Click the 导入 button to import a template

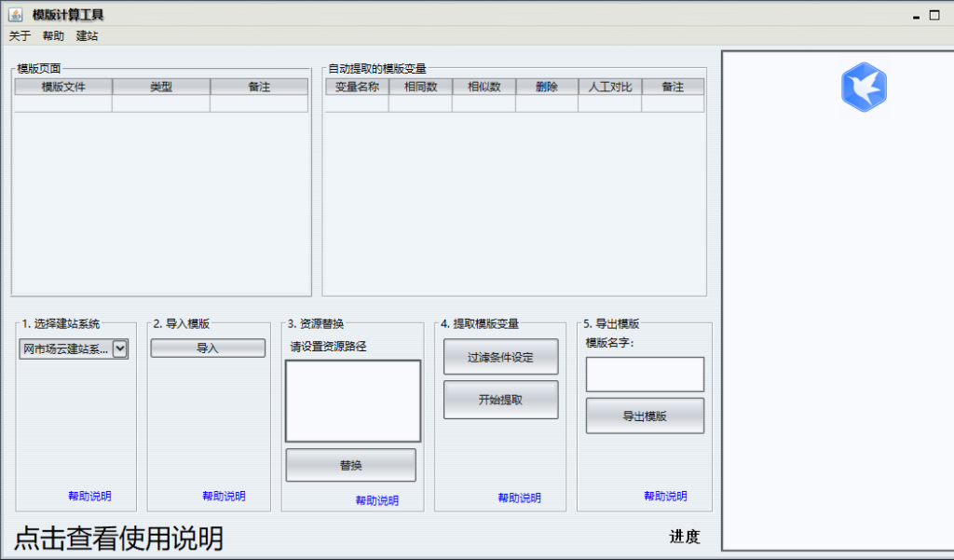coord(207,348)
